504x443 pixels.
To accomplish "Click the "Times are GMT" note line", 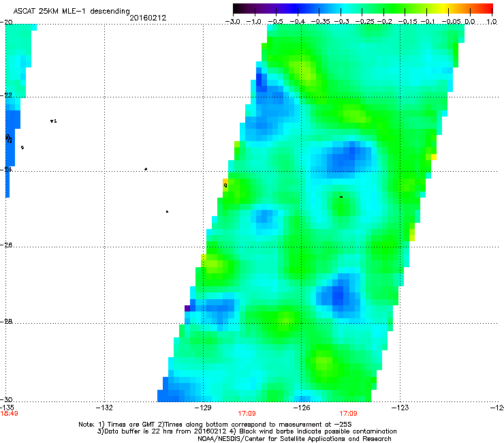I will tap(215, 425).
